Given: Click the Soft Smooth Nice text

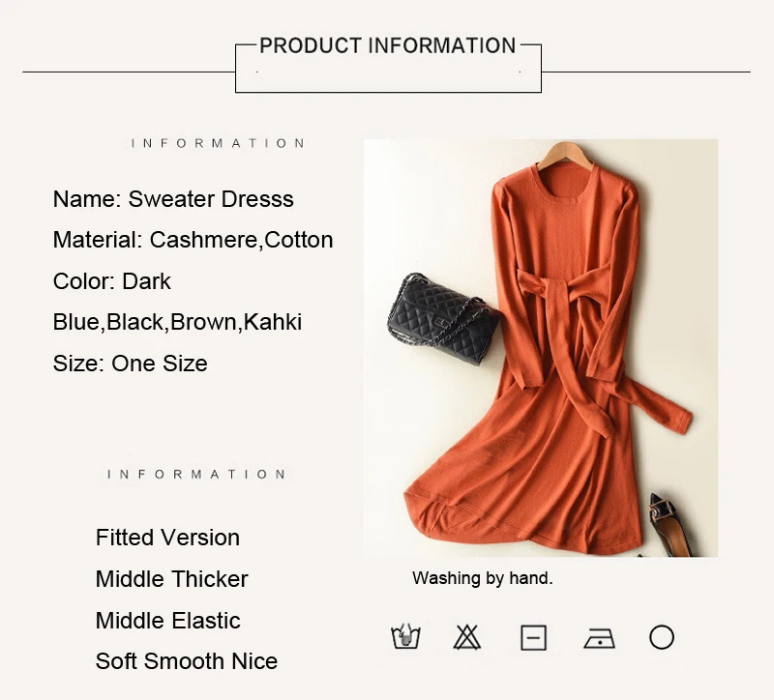Looking at the screenshot, I should pyautogui.click(x=187, y=661).
